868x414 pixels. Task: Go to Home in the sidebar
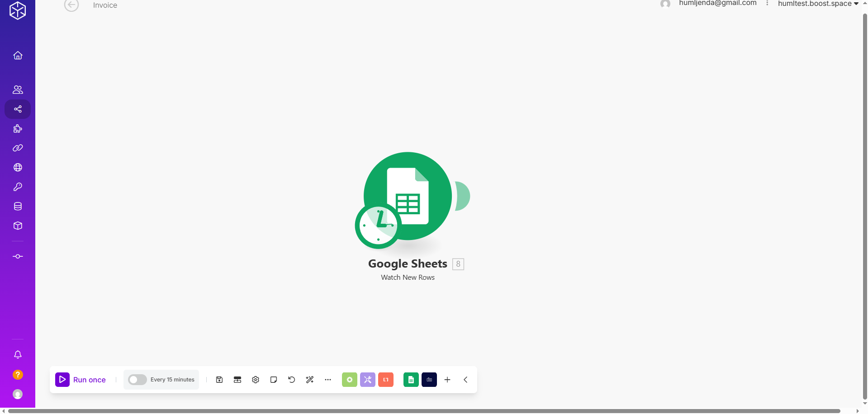[18, 55]
